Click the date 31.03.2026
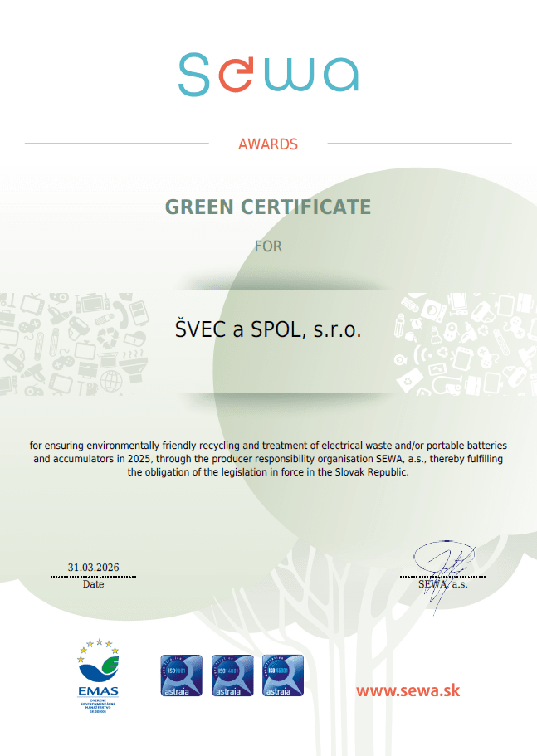 point(93,568)
